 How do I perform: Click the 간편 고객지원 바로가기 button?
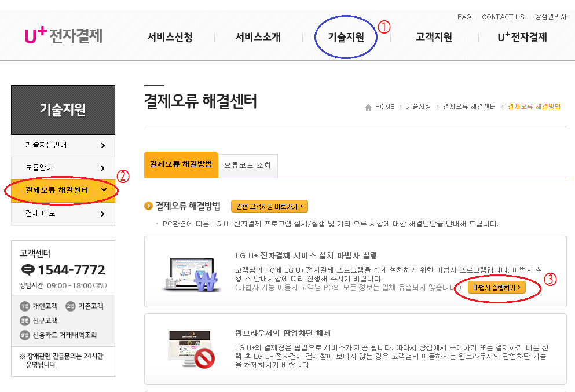[x=269, y=207]
